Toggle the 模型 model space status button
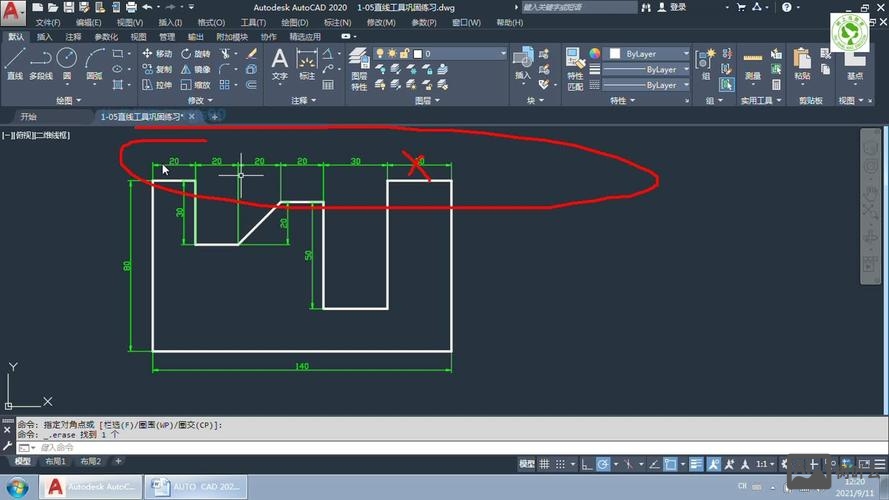The width and height of the screenshot is (889, 500). pos(527,464)
